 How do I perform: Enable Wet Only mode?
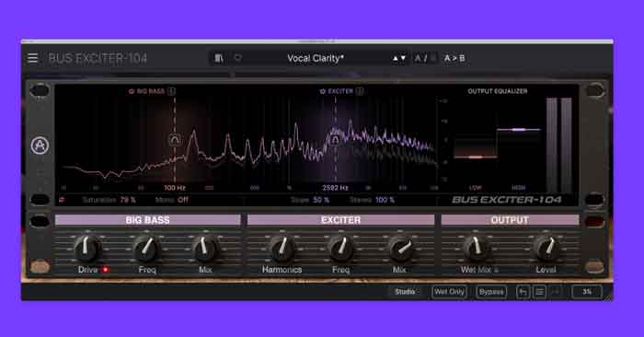tap(449, 292)
